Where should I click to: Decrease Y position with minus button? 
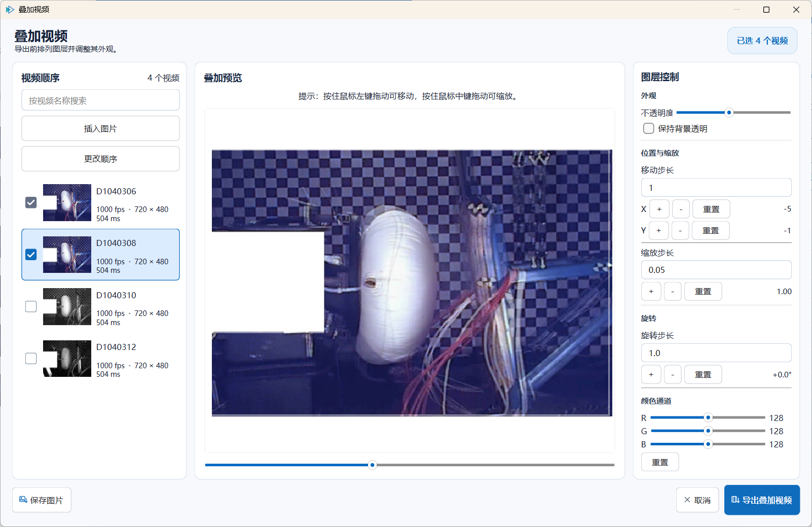pos(680,230)
